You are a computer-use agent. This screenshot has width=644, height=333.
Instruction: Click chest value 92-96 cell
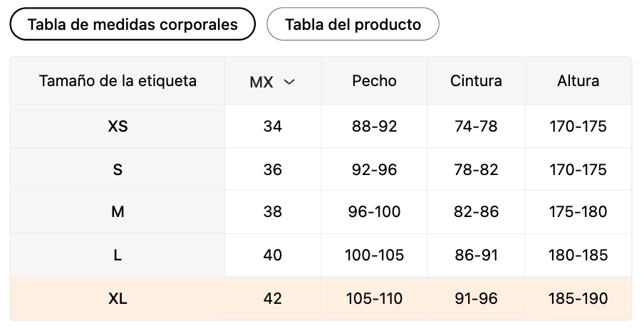coord(374,169)
